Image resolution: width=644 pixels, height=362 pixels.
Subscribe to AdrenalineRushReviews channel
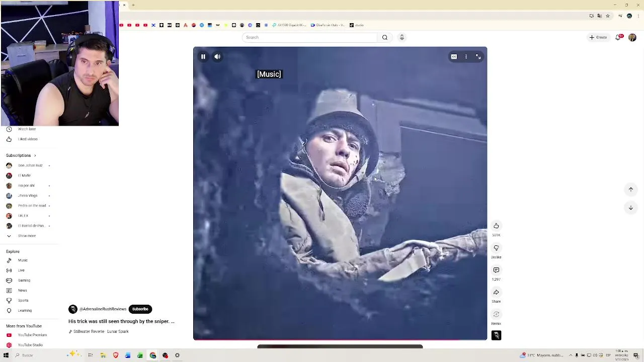[140, 309]
